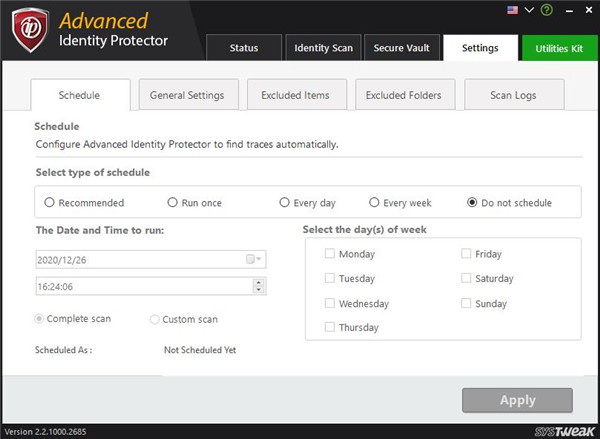Click the Apply button

(517, 400)
